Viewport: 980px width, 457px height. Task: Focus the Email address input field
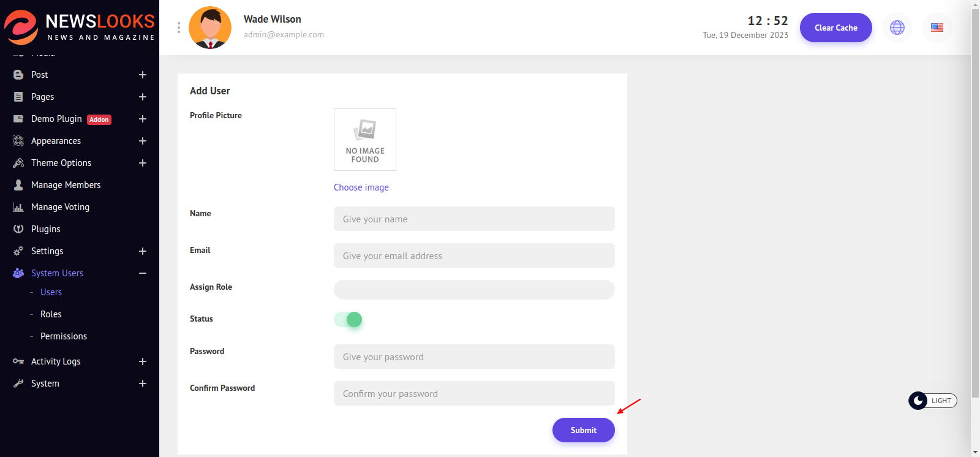(x=473, y=255)
